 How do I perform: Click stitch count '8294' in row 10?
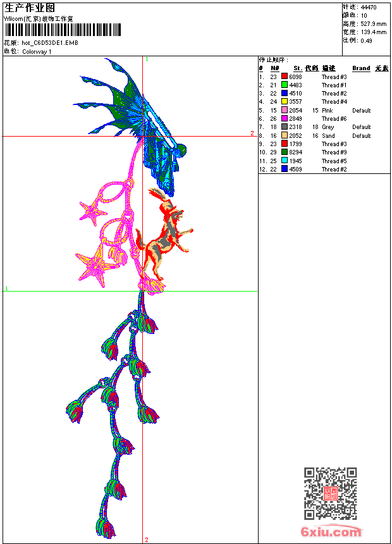pos(295,152)
